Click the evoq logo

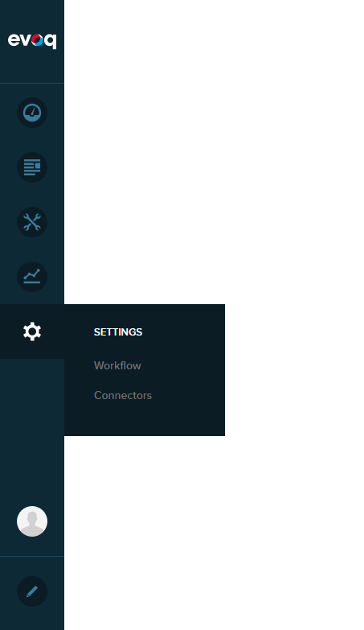[32, 40]
